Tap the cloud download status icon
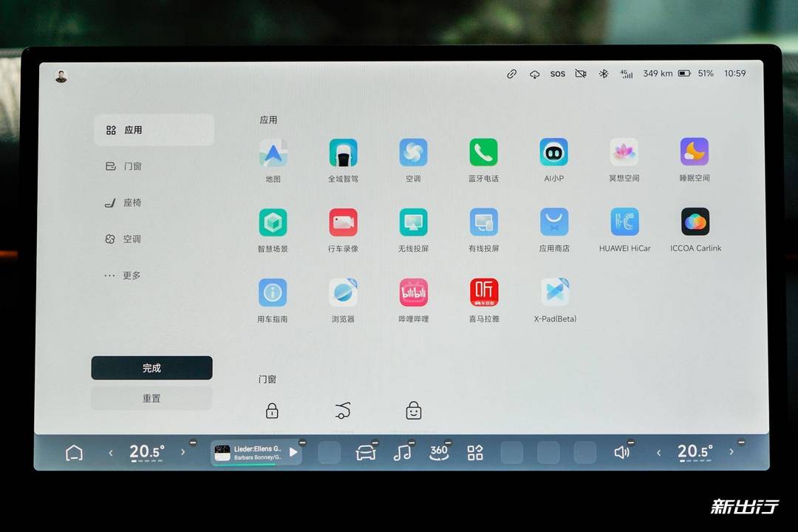Viewport: 798px width, 532px height. point(534,75)
